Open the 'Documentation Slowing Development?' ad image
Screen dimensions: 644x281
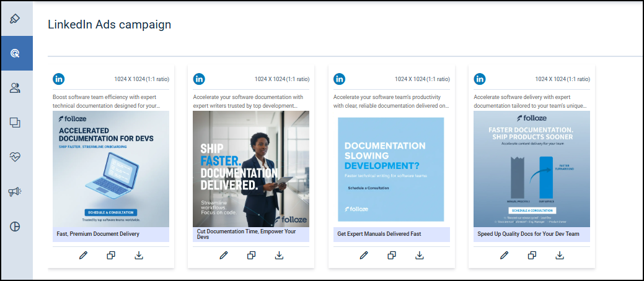point(391,169)
